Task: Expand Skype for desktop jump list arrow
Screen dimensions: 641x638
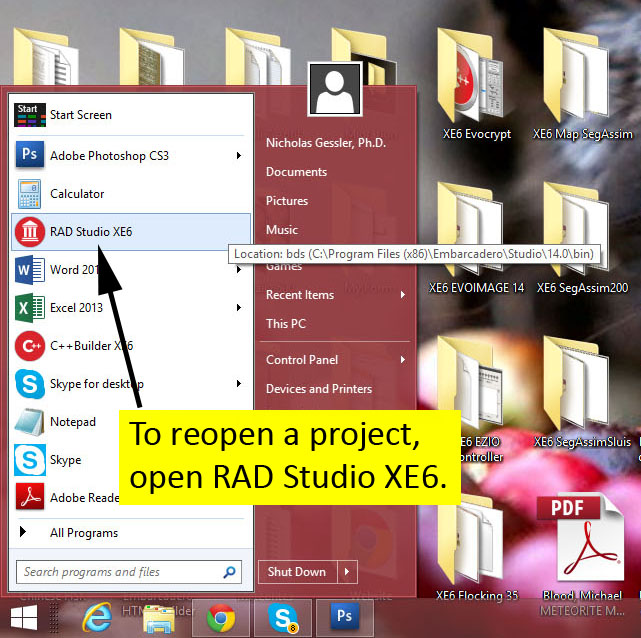Action: pos(239,384)
